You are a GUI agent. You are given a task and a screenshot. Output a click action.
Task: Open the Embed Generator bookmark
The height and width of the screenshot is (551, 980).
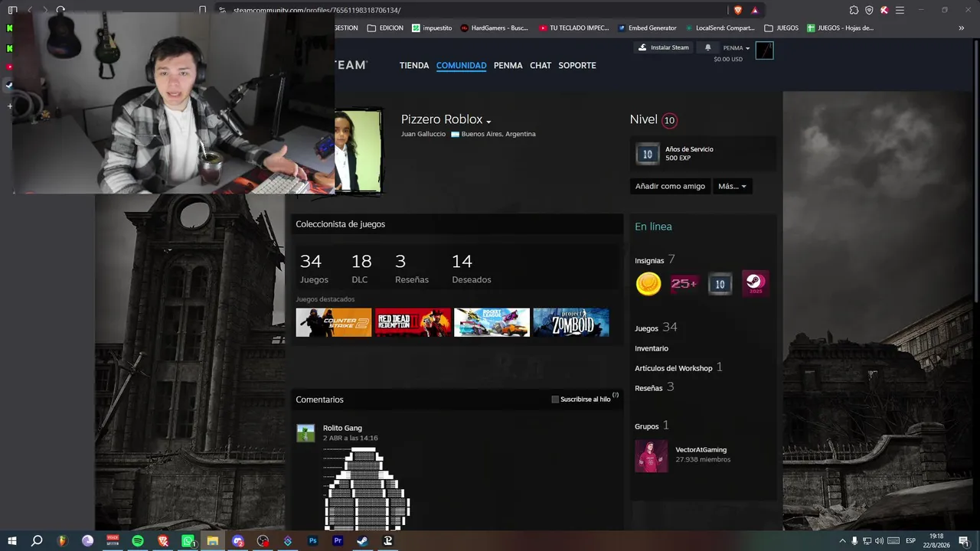click(x=647, y=28)
